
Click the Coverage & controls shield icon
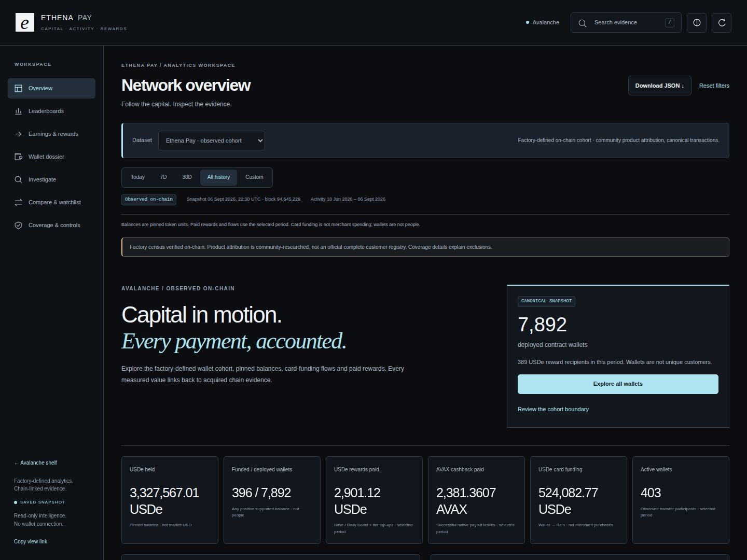click(x=19, y=225)
